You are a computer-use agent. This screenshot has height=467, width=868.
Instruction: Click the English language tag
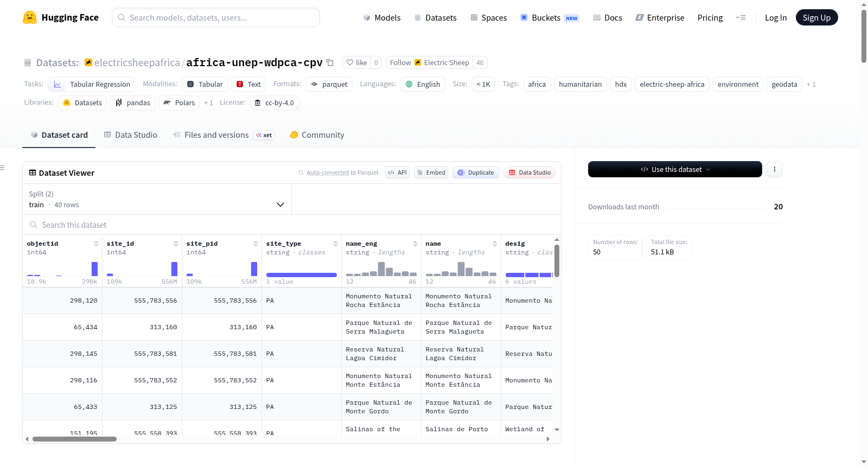click(x=423, y=84)
